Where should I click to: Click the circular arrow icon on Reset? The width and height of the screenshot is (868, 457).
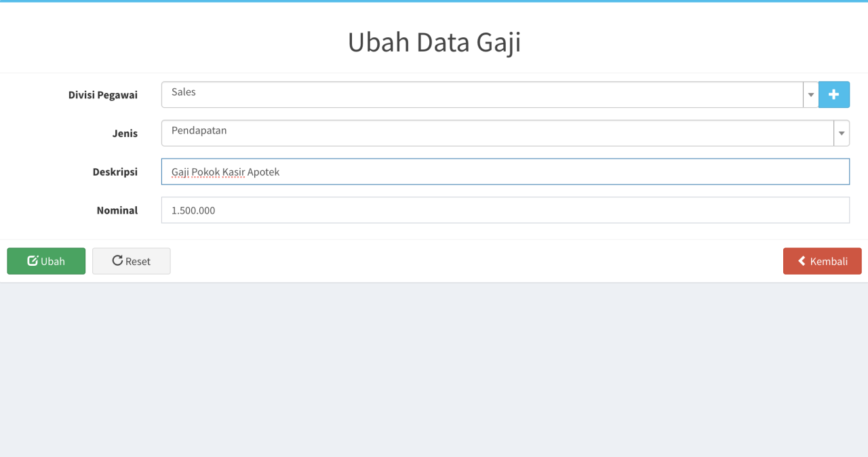tap(117, 261)
